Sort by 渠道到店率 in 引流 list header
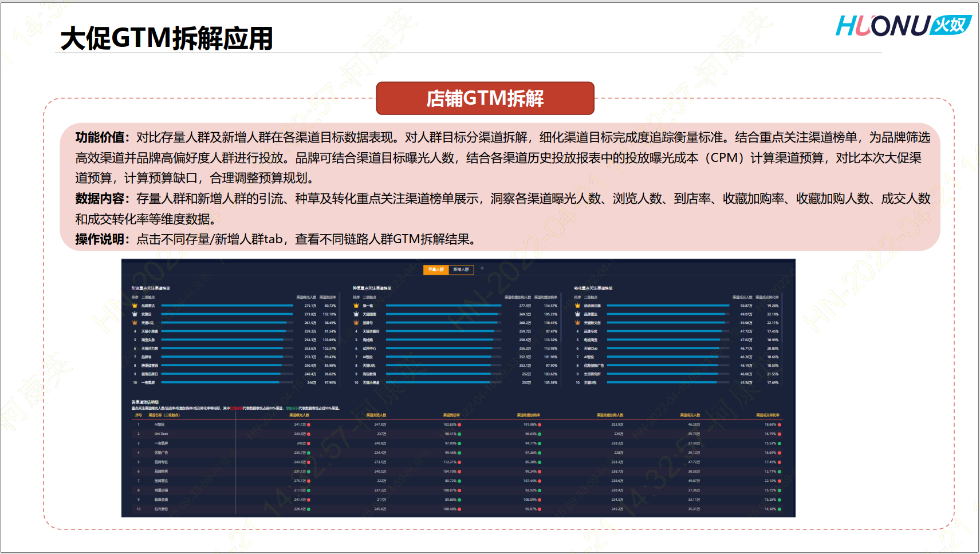 coord(328,297)
